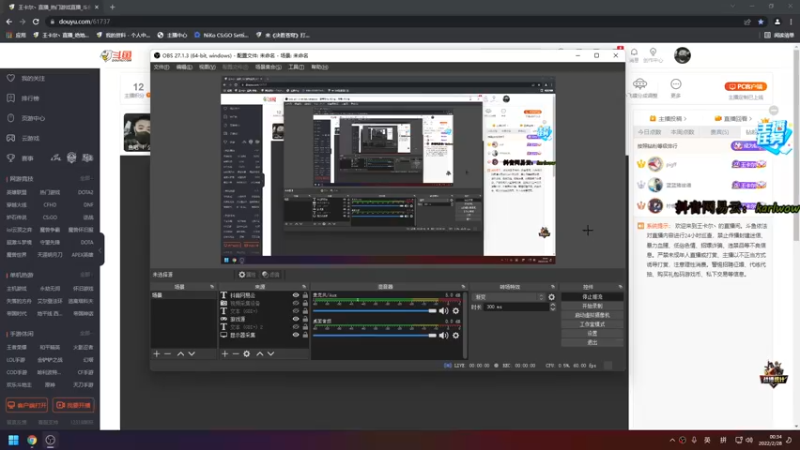Screen dimensions: 800x450
Task: Open microphone/Aux audio settings gear
Action: point(456,311)
